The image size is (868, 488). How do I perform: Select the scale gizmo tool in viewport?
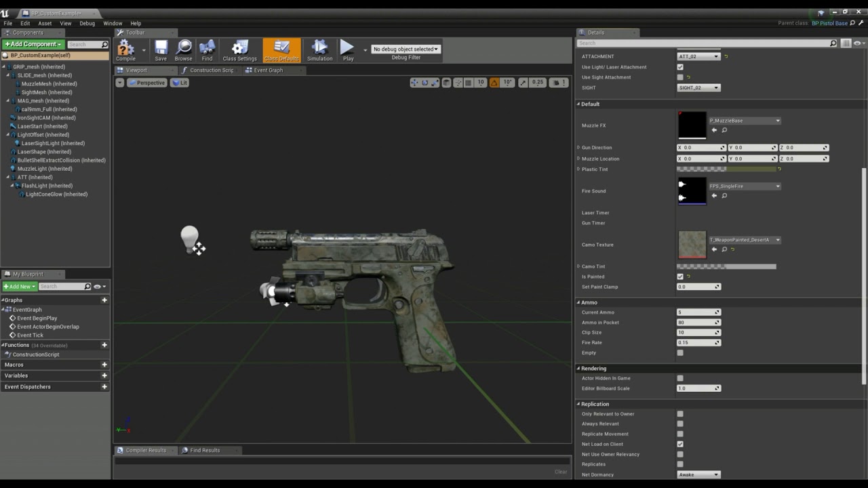[x=435, y=83]
